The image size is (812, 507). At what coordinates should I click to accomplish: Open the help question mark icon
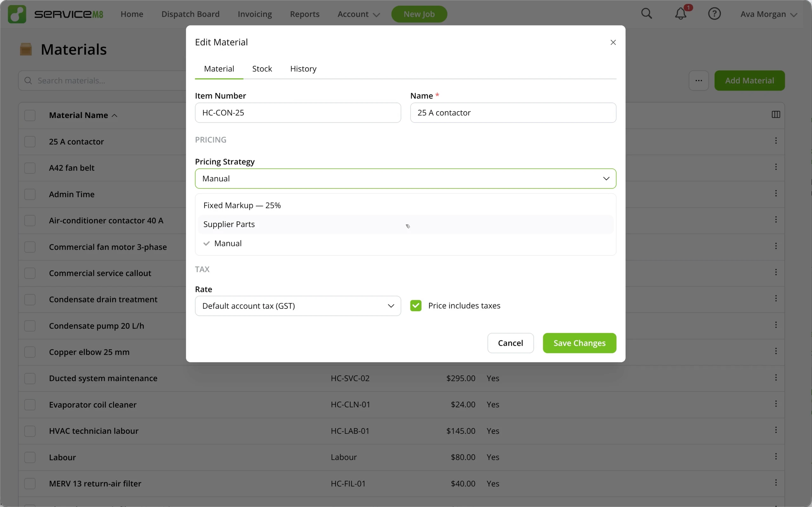coord(714,14)
